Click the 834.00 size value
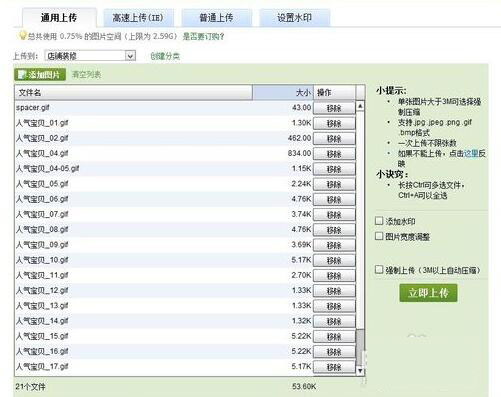Viewport: 501px width, 397px height. 299,153
